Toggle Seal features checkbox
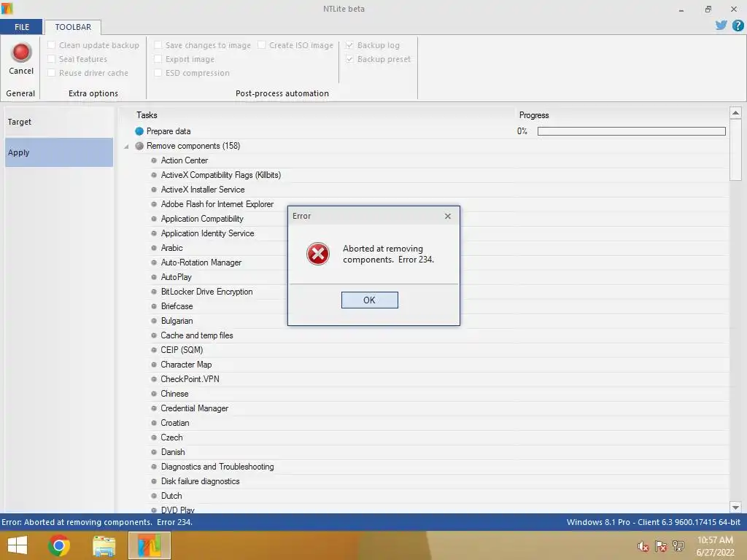This screenshot has width=747, height=560. pos(52,59)
